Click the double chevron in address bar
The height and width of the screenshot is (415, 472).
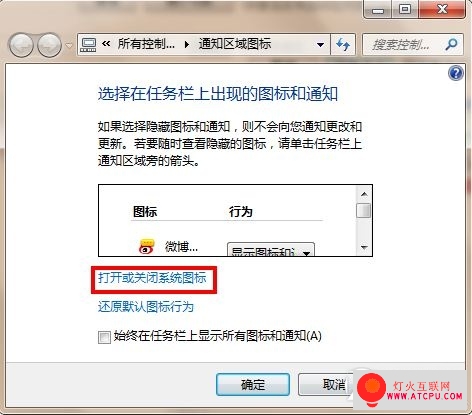click(106, 44)
